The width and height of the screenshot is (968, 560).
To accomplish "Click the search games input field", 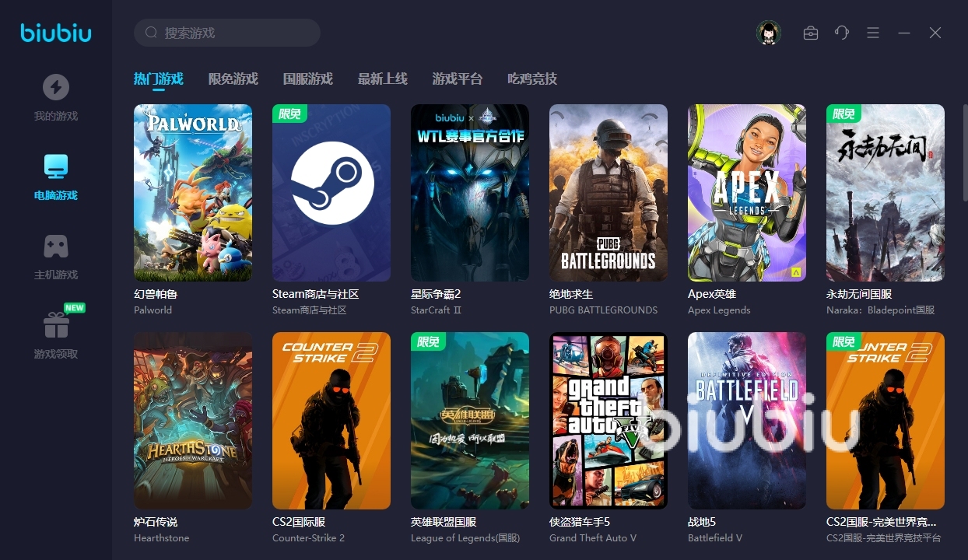I will click(227, 33).
